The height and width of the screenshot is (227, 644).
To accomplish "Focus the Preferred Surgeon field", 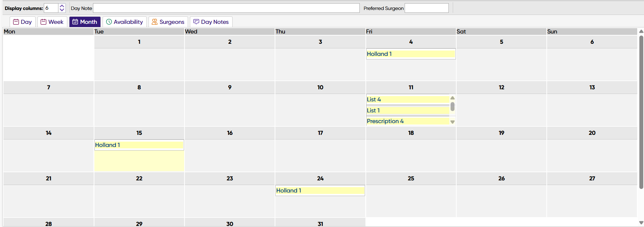I will pos(427,8).
